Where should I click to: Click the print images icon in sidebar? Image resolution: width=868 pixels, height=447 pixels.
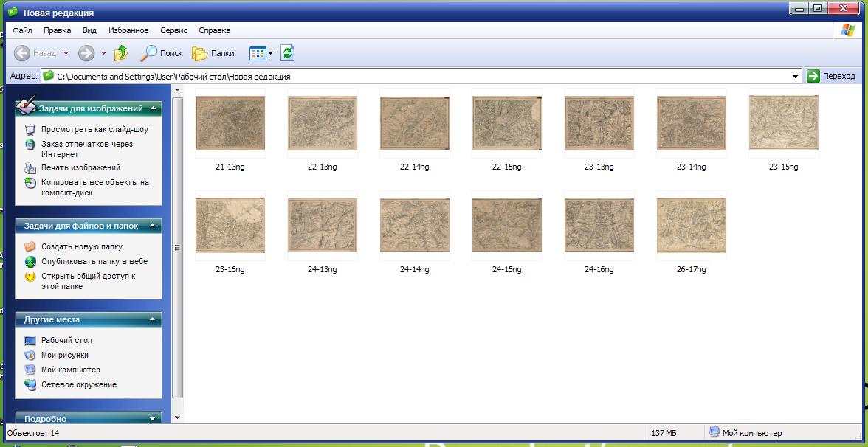pos(30,167)
